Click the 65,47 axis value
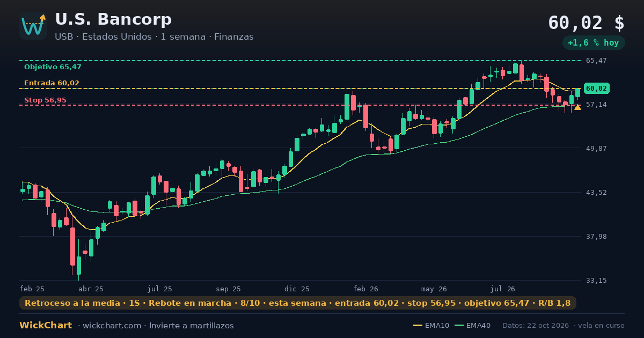 (x=596, y=61)
